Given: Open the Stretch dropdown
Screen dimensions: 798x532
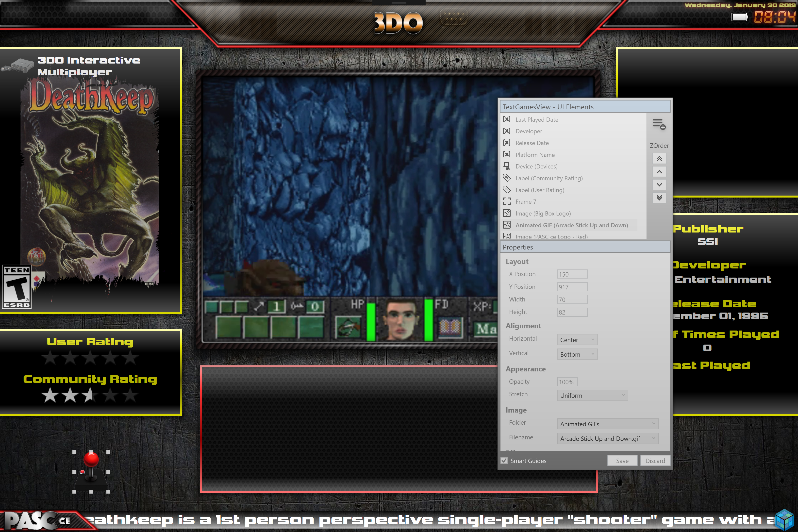Looking at the screenshot, I should (592, 395).
